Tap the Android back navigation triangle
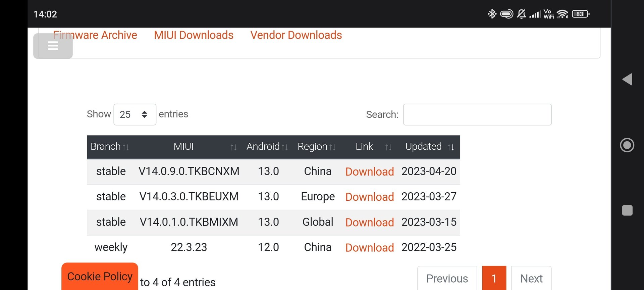This screenshot has width=644, height=290. coord(627,80)
